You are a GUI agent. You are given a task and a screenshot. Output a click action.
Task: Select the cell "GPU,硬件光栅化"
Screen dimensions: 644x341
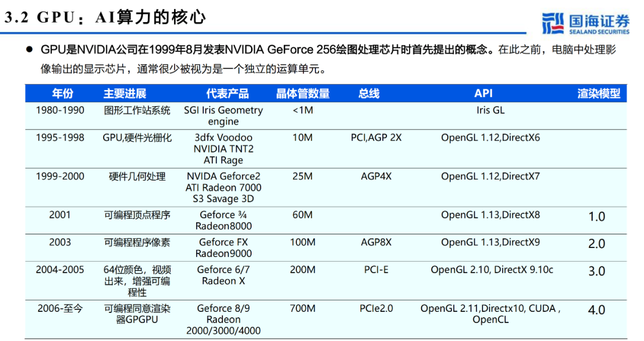click(137, 138)
